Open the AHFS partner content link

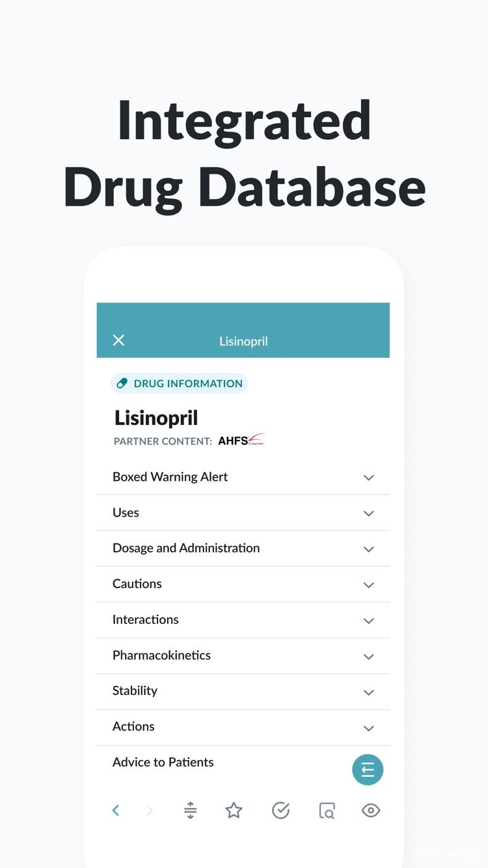[x=241, y=440]
